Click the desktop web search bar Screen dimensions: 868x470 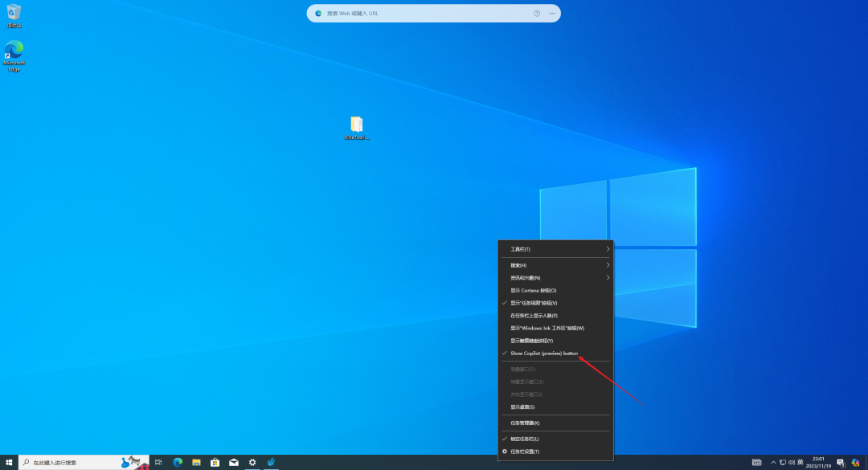tap(433, 14)
